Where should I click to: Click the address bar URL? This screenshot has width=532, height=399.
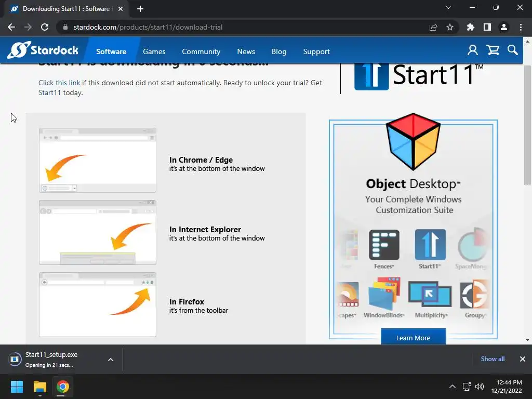coord(148,27)
